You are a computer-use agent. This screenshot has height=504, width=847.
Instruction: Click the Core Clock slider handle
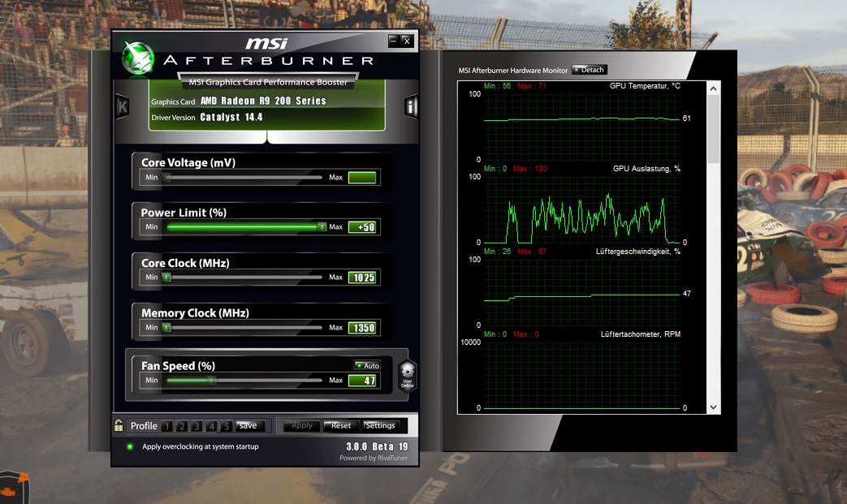pyautogui.click(x=167, y=277)
